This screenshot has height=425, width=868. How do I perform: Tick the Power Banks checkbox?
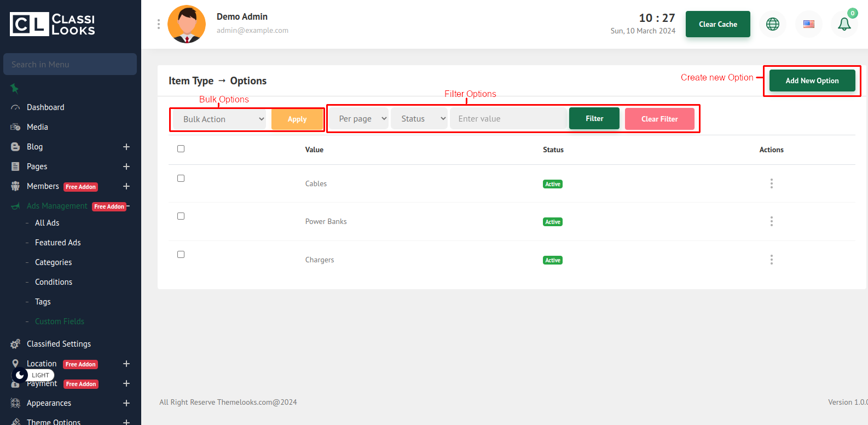pos(181,216)
